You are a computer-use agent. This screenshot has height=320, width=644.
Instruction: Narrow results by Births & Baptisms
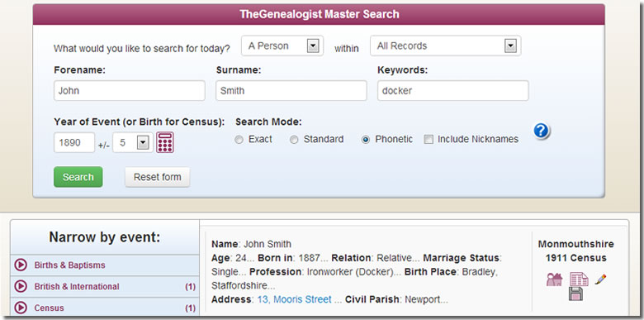pos(105,265)
